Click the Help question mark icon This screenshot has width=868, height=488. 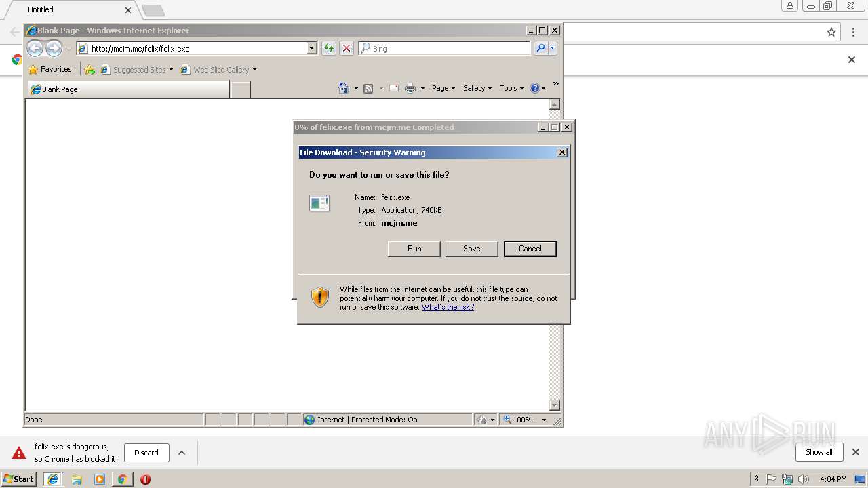click(x=535, y=88)
